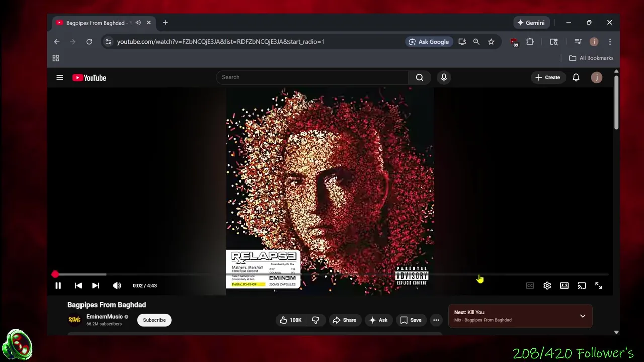Open the Gemini button in title bar
This screenshot has width=644, height=362.
531,23
